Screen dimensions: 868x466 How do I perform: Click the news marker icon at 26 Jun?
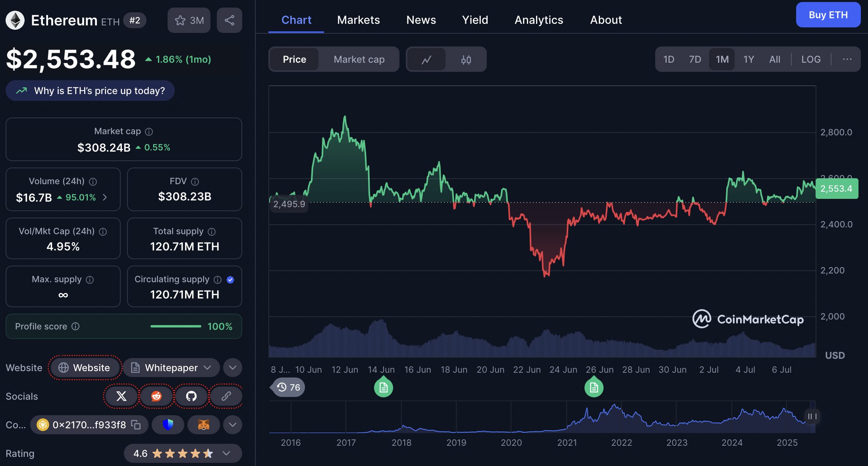(x=594, y=387)
